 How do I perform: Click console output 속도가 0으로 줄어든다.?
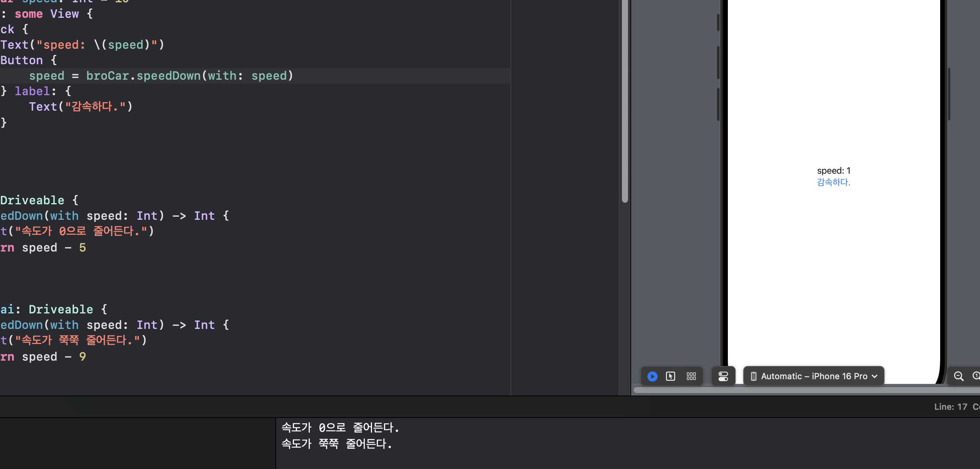340,428
